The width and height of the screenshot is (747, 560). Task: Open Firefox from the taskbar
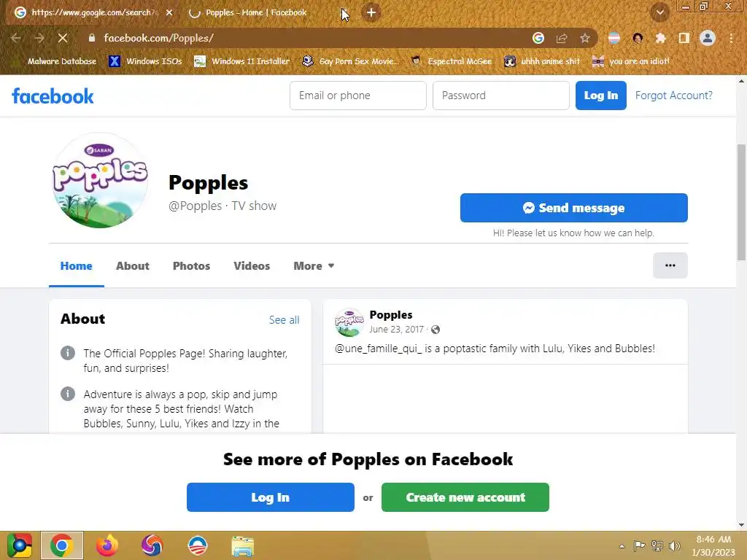[107, 545]
